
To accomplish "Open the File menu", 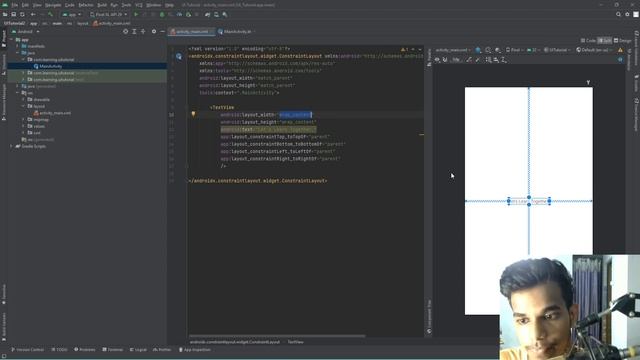I will pos(15,5).
